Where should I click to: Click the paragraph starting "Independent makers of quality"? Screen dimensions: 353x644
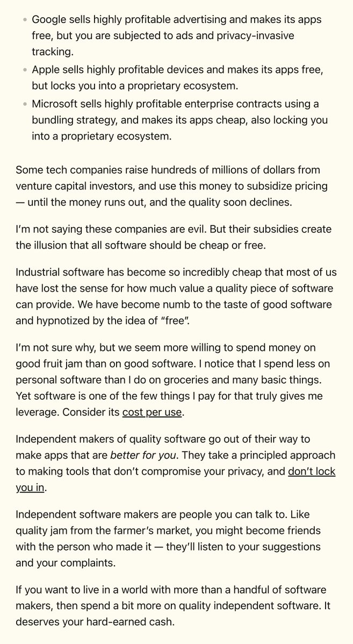(172, 455)
